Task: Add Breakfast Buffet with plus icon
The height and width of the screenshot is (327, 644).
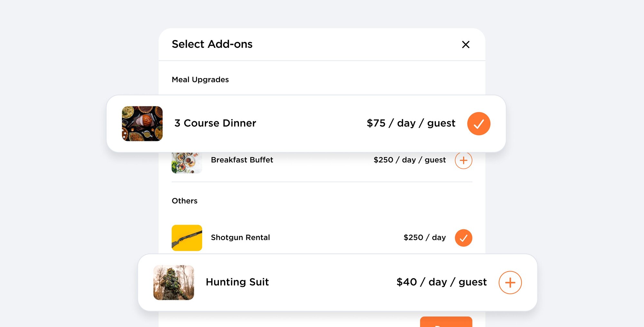Action: [x=463, y=161]
